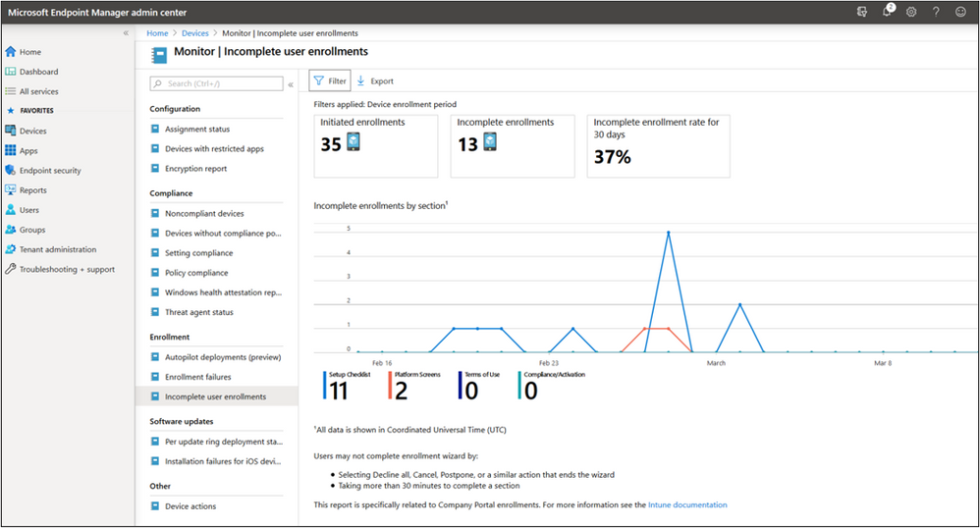Viewport: 980px width, 528px height.
Task: Open Troubleshooting + support wrench icon
Action: pos(10,269)
